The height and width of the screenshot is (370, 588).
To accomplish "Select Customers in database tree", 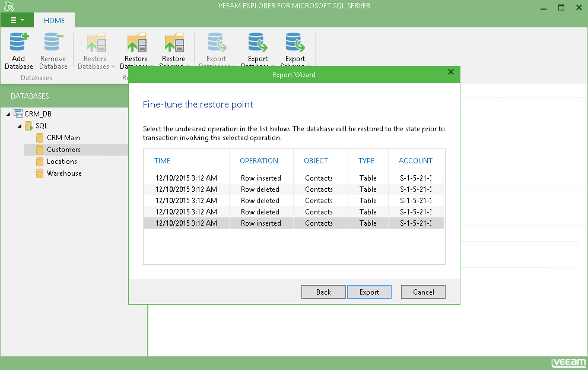I will [63, 150].
